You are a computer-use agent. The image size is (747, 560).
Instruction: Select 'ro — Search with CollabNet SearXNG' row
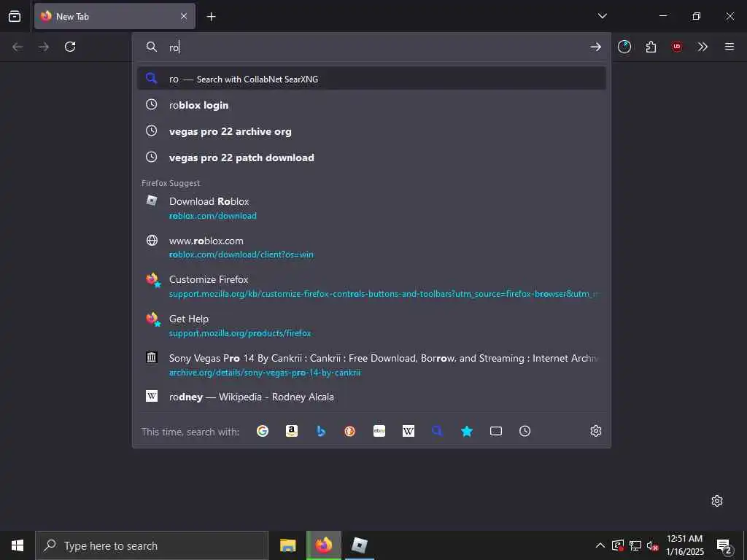371,79
